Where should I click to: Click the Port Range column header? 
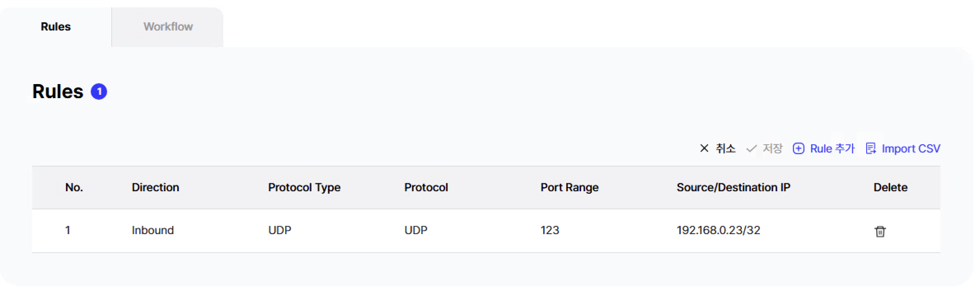569,188
